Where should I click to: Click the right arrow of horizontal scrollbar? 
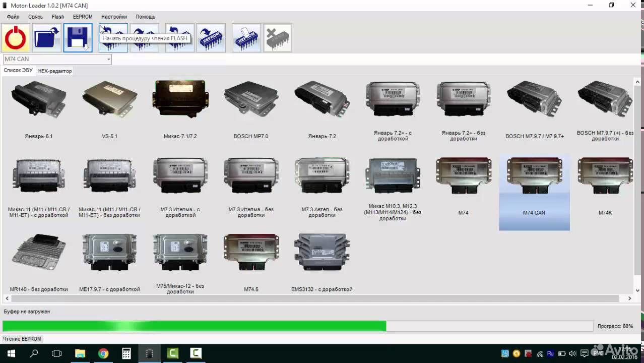(x=629, y=298)
